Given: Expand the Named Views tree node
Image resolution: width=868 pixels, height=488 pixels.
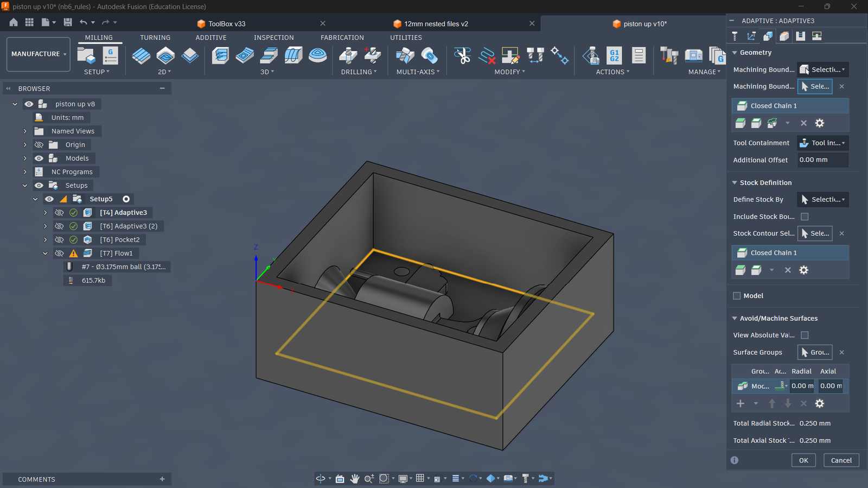Looking at the screenshot, I should coord(25,131).
